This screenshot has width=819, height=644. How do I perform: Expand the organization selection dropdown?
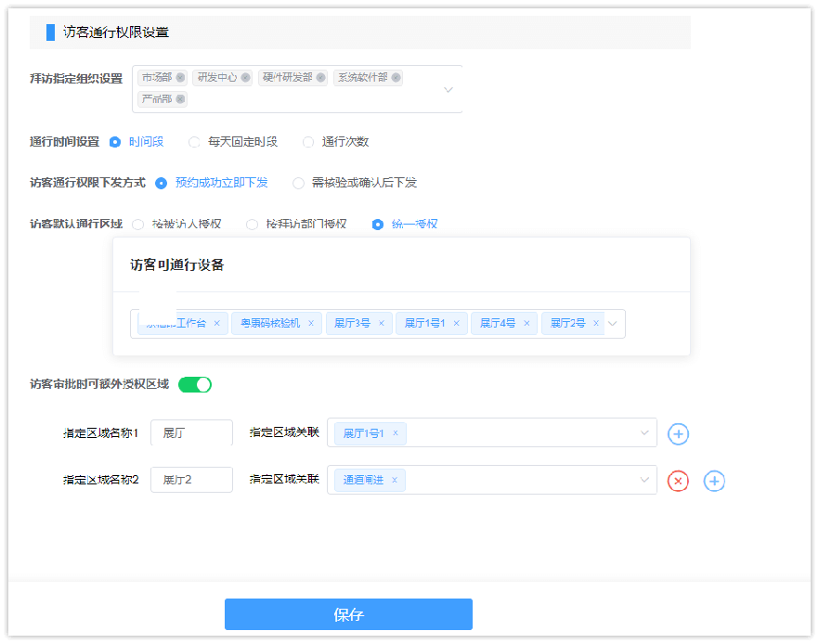(448, 89)
